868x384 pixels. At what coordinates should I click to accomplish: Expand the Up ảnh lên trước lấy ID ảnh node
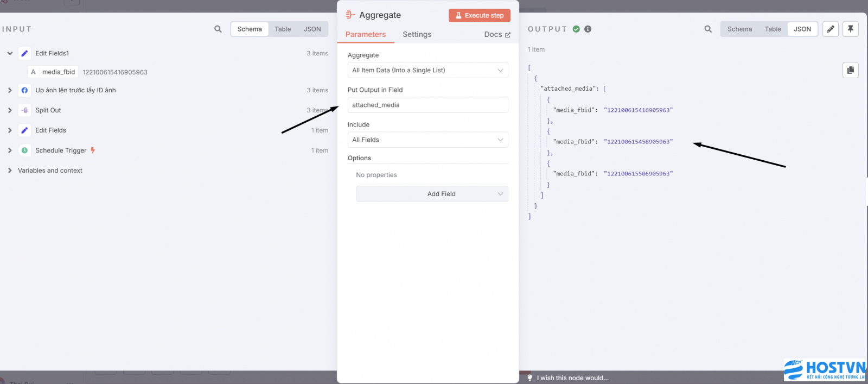click(10, 90)
